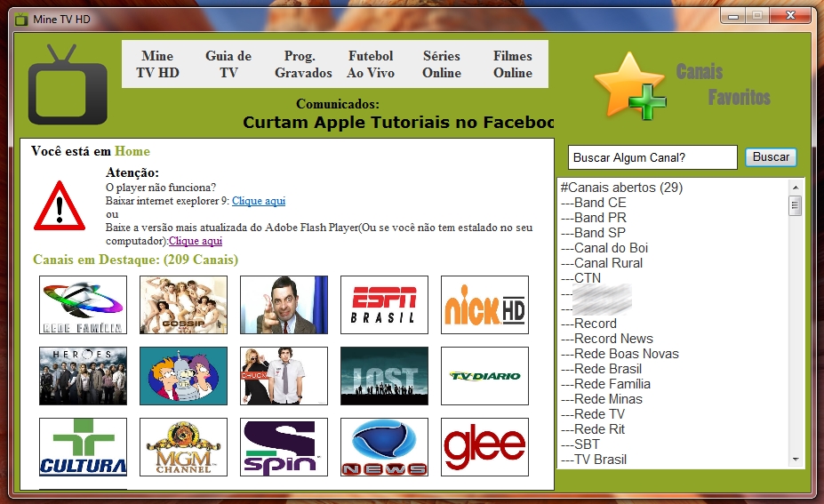Click the channel list scrollbar thumb
Viewport: 824px width, 504px height.
[795, 205]
